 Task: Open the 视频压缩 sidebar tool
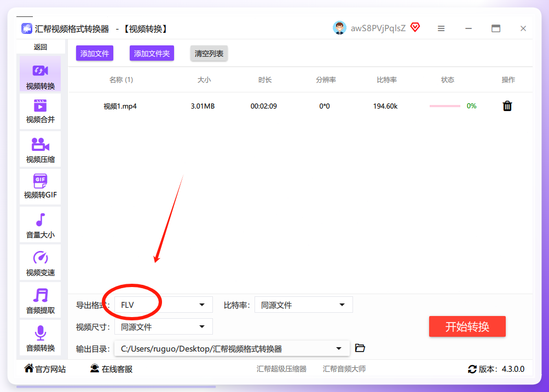tap(41, 149)
